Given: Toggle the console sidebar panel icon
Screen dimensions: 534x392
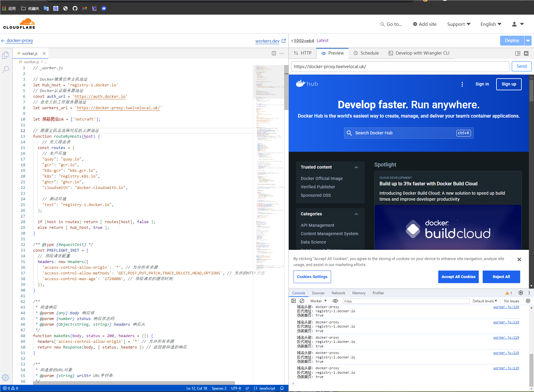Looking at the screenshot, I should (294, 301).
